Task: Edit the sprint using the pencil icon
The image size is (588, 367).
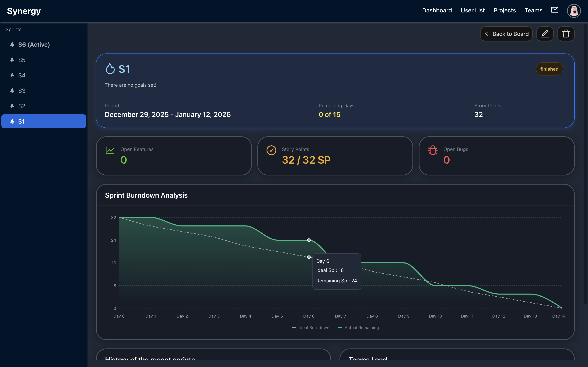Action: (545, 34)
